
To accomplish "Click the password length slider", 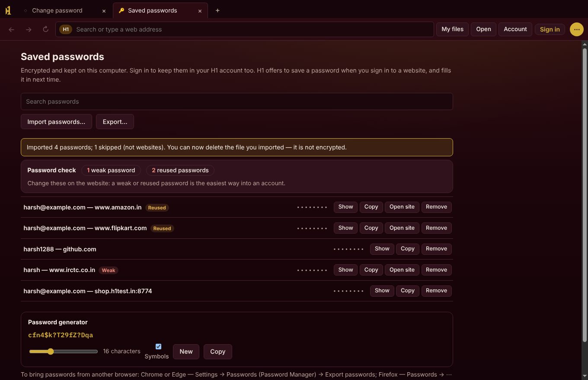I will coord(64,351).
